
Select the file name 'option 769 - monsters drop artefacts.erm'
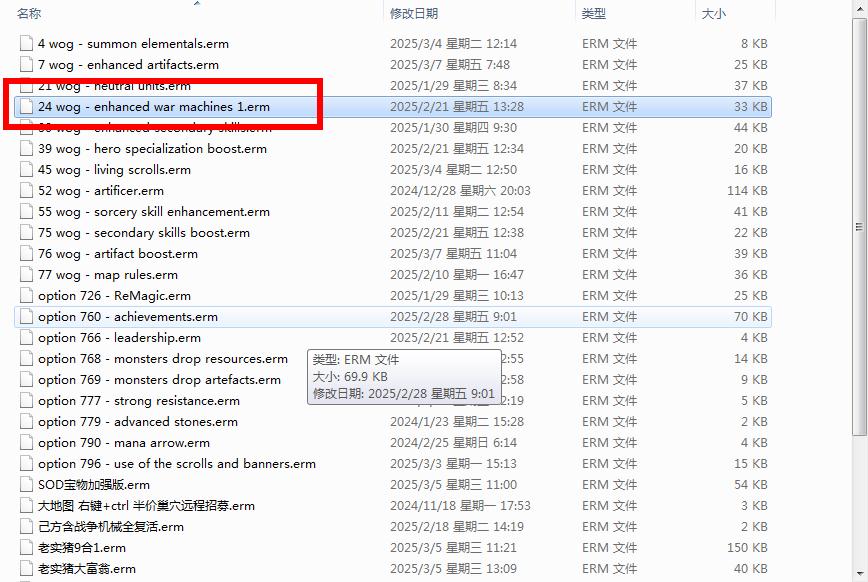coord(159,380)
